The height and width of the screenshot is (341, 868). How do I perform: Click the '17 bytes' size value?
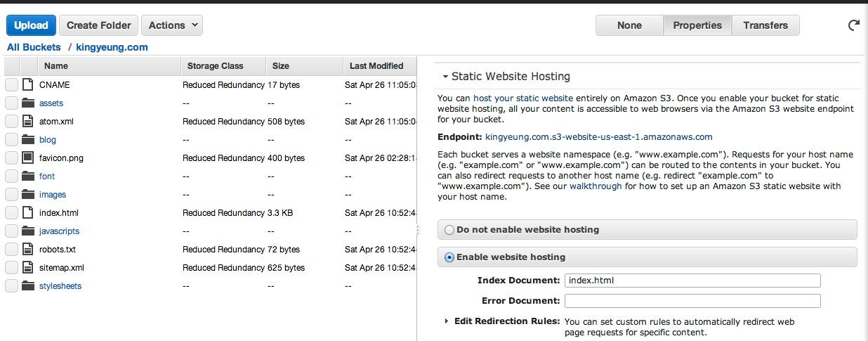tap(284, 85)
